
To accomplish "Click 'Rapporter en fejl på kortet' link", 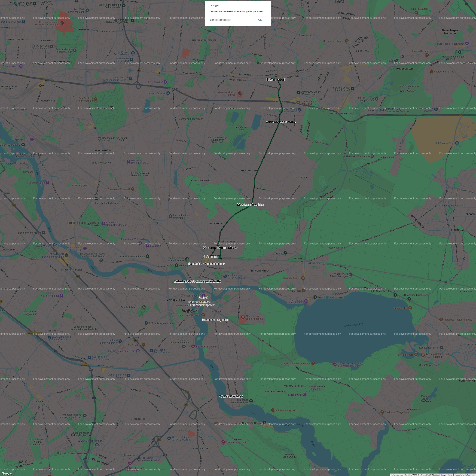I will pos(465,475).
